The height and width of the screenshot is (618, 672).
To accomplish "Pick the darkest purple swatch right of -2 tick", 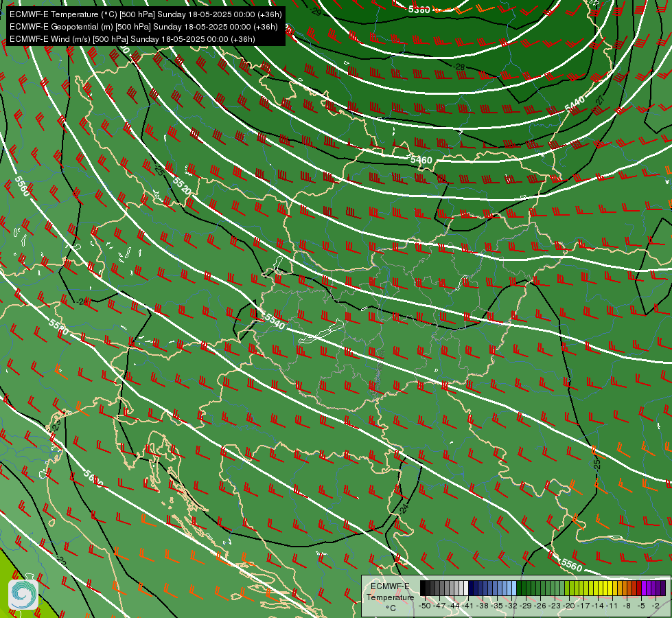I will click(663, 588).
